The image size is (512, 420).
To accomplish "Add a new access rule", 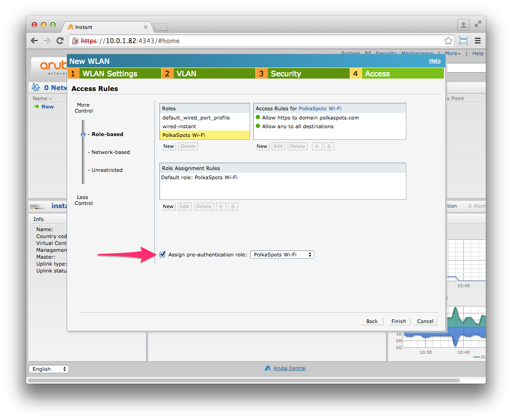I will (x=262, y=146).
